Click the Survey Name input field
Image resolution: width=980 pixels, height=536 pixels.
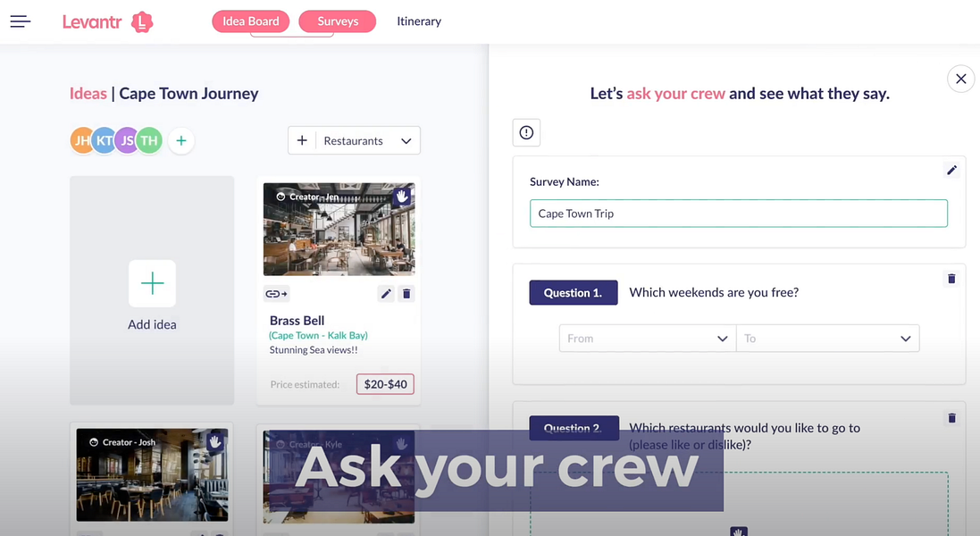tap(738, 214)
